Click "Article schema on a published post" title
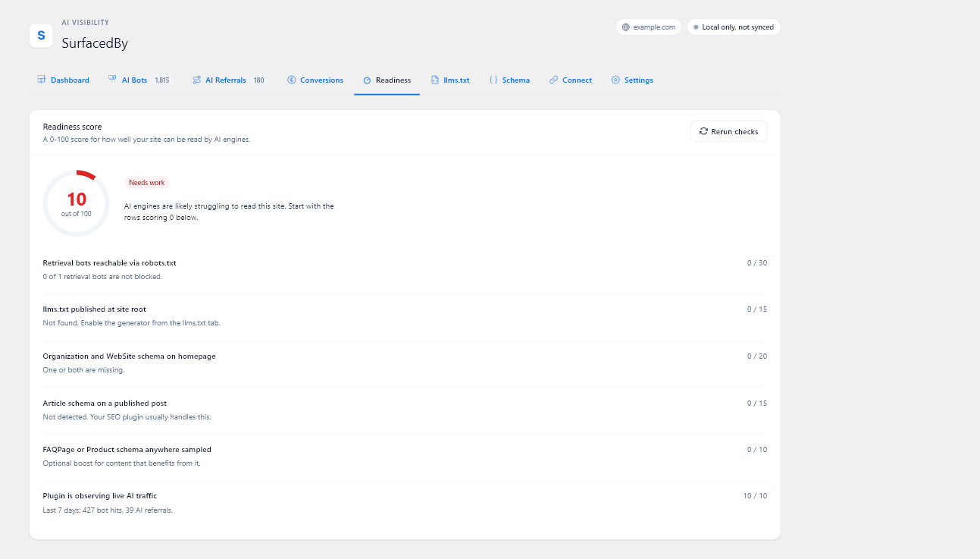The width and height of the screenshot is (980, 559). (x=105, y=404)
